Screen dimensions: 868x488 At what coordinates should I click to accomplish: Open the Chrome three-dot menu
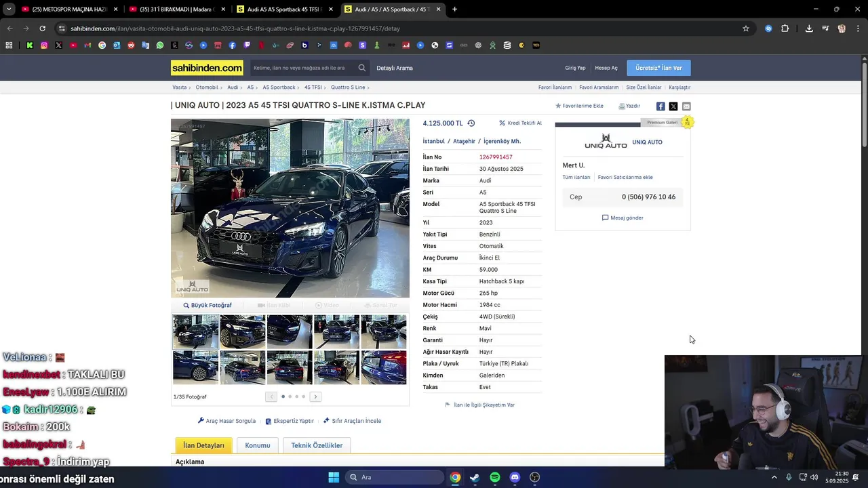(x=856, y=28)
